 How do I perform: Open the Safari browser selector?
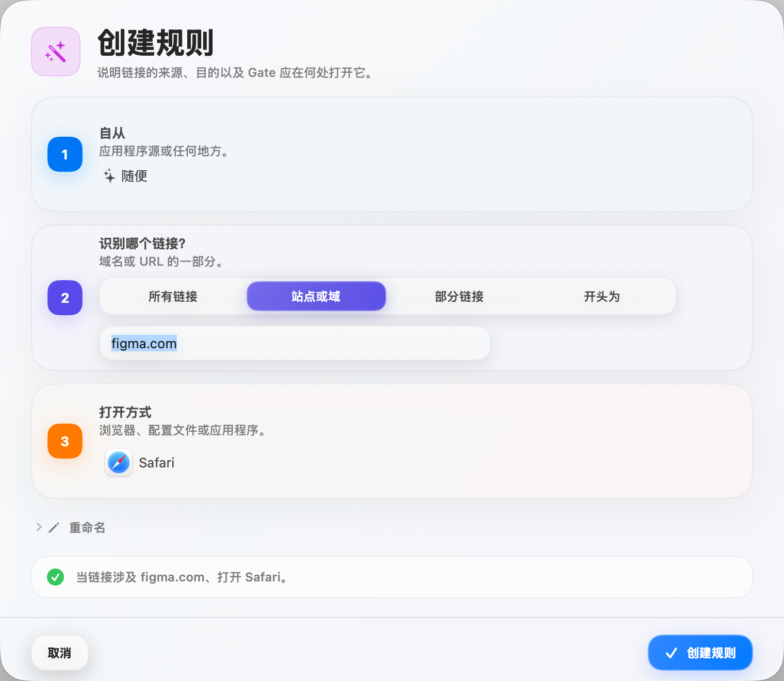click(140, 462)
